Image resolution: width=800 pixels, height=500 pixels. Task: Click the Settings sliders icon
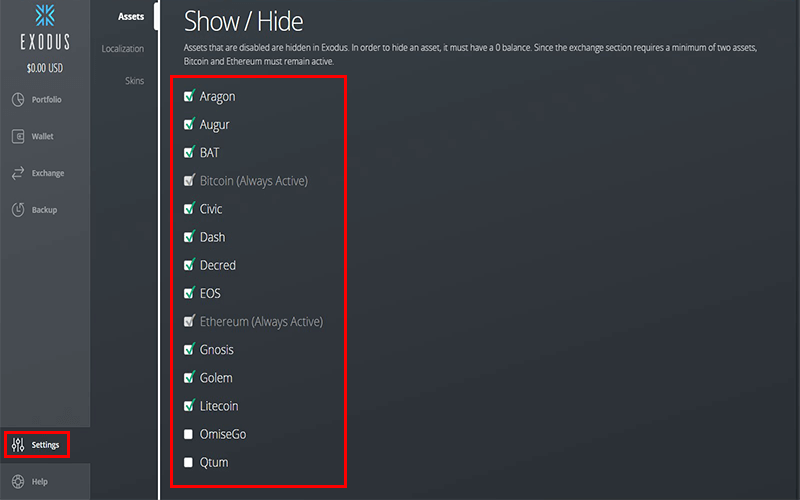pos(18,445)
